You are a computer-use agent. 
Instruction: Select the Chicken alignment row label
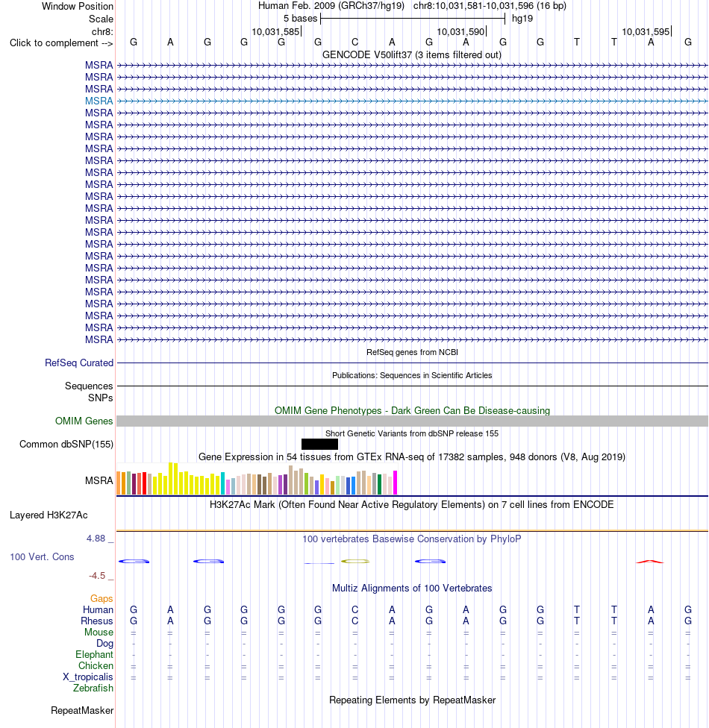tap(96, 666)
